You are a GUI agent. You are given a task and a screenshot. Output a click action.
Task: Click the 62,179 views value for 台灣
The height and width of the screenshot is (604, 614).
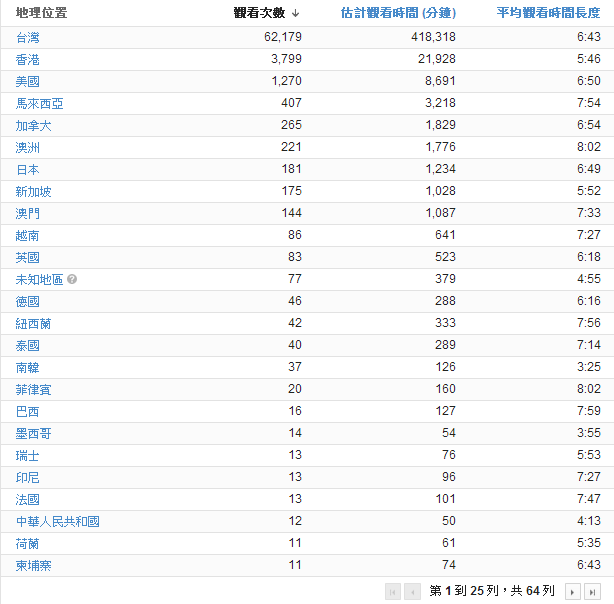pyautogui.click(x=283, y=37)
